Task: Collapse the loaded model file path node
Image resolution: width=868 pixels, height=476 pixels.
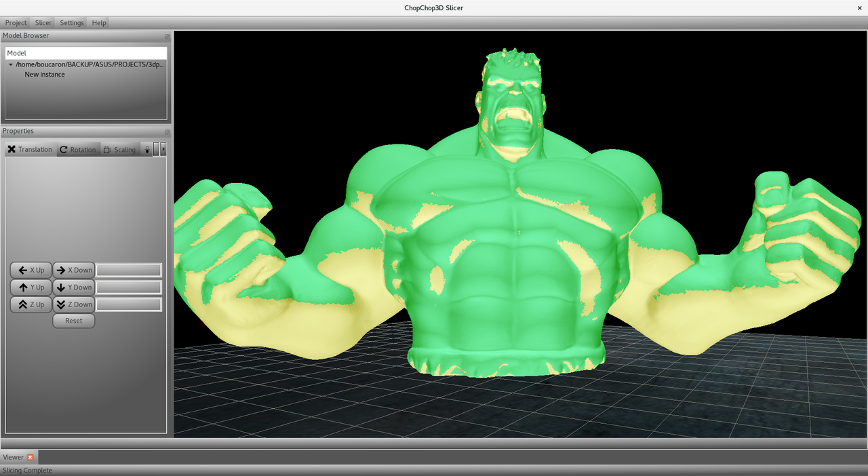Action: coord(11,64)
